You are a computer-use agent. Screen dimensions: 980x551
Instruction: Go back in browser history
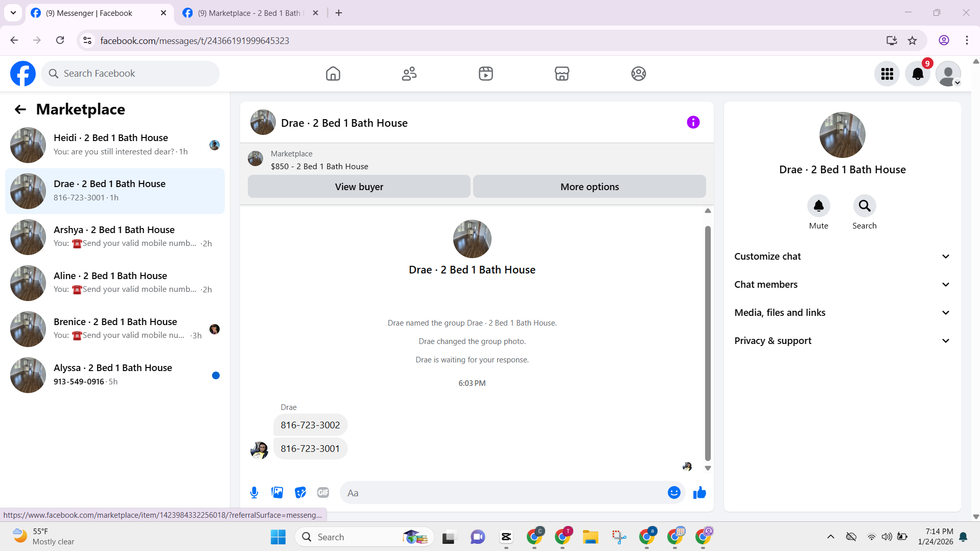[x=14, y=40]
